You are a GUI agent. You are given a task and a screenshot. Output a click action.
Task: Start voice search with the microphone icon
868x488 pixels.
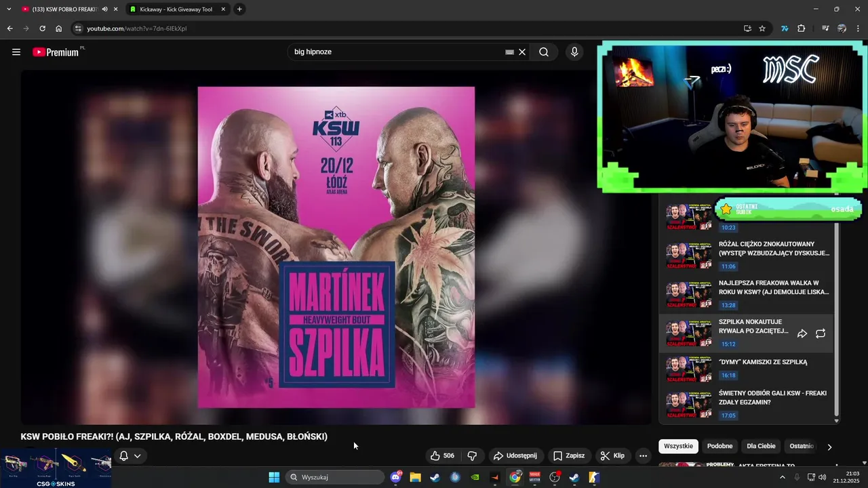[x=574, y=52]
